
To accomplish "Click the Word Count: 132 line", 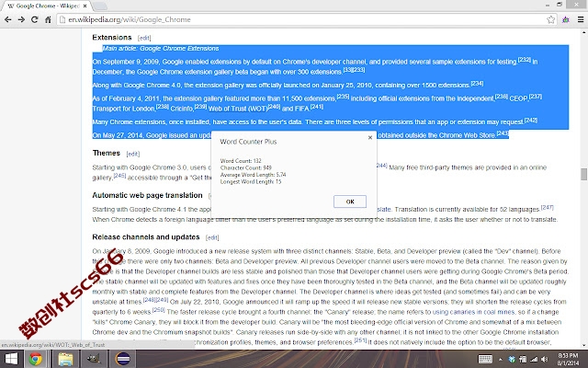I will pos(241,161).
